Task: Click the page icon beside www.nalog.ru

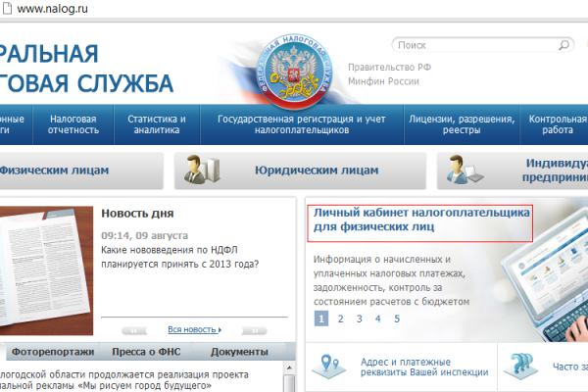Action: click(x=7, y=8)
